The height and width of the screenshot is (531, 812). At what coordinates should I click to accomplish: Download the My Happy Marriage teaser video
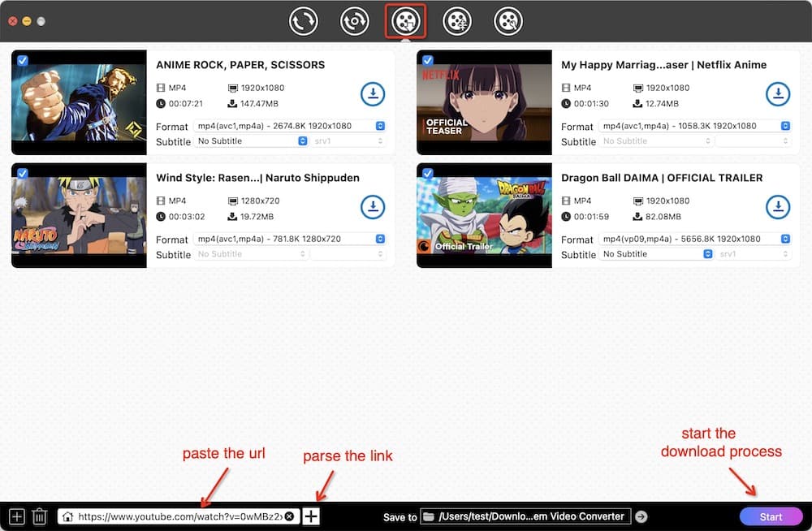pyautogui.click(x=779, y=93)
